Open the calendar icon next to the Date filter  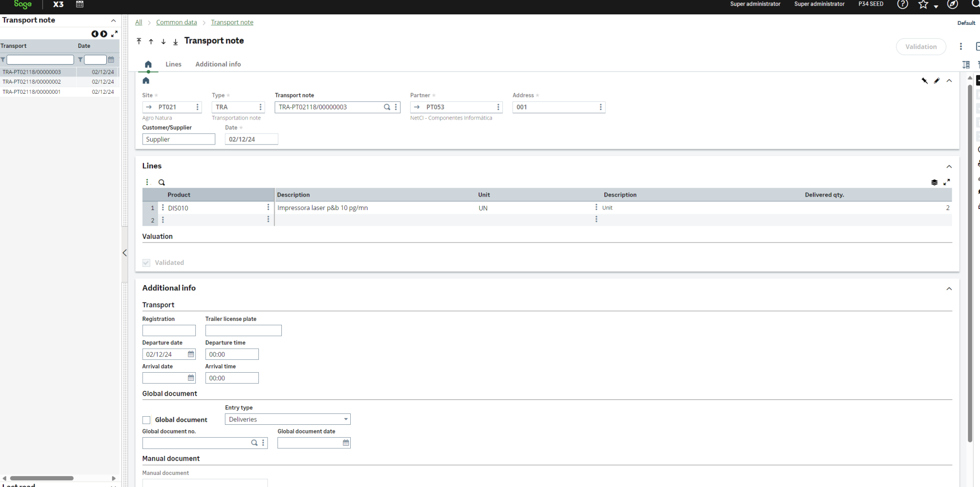(x=111, y=59)
